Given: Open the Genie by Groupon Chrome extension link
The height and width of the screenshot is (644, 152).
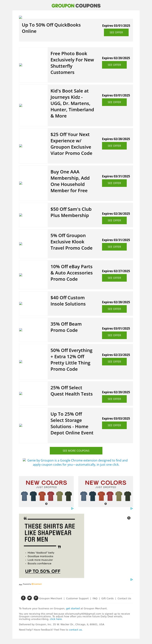Looking at the screenshot, I should (x=77, y=462).
